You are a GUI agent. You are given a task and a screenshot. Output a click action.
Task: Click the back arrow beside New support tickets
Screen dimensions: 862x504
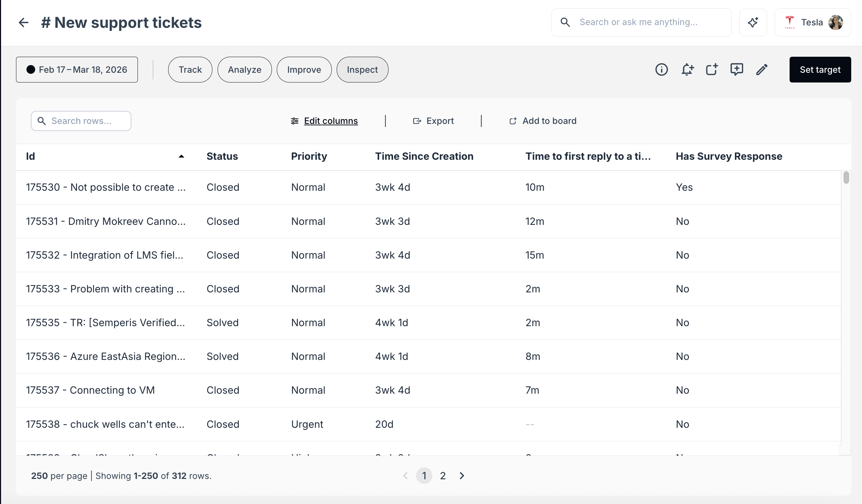(23, 22)
